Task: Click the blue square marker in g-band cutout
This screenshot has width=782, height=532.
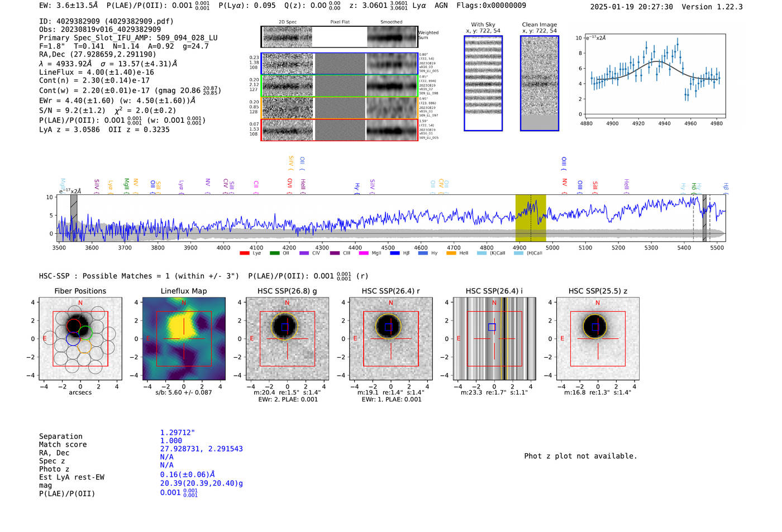Action: click(285, 327)
